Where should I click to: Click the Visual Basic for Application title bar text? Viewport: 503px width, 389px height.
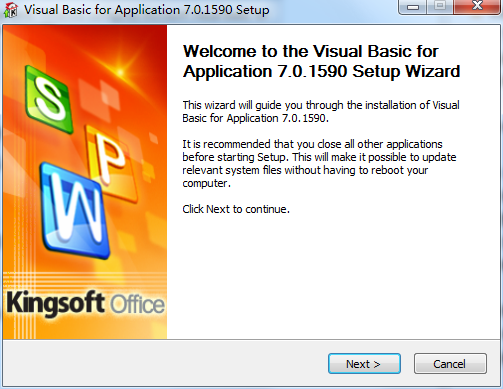(x=147, y=10)
